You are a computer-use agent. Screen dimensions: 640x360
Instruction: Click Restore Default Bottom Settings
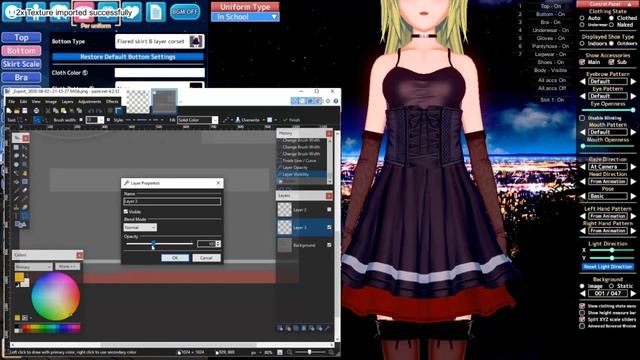click(x=128, y=57)
